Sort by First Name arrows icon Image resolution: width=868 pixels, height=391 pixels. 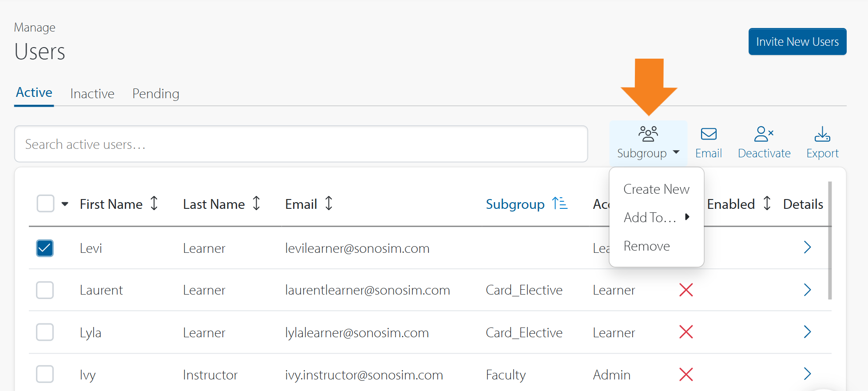[x=154, y=203]
